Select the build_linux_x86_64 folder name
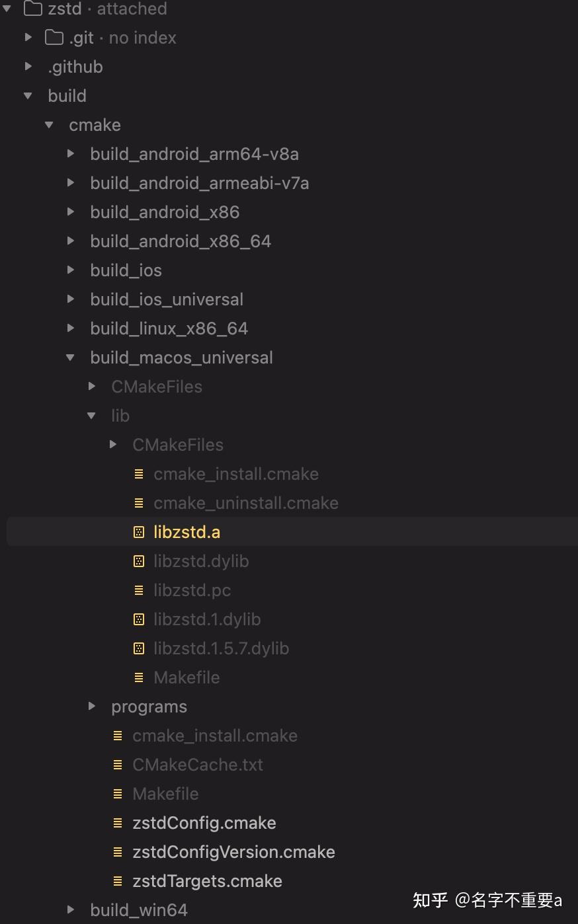Screen dimensions: 578x924 click(169, 328)
